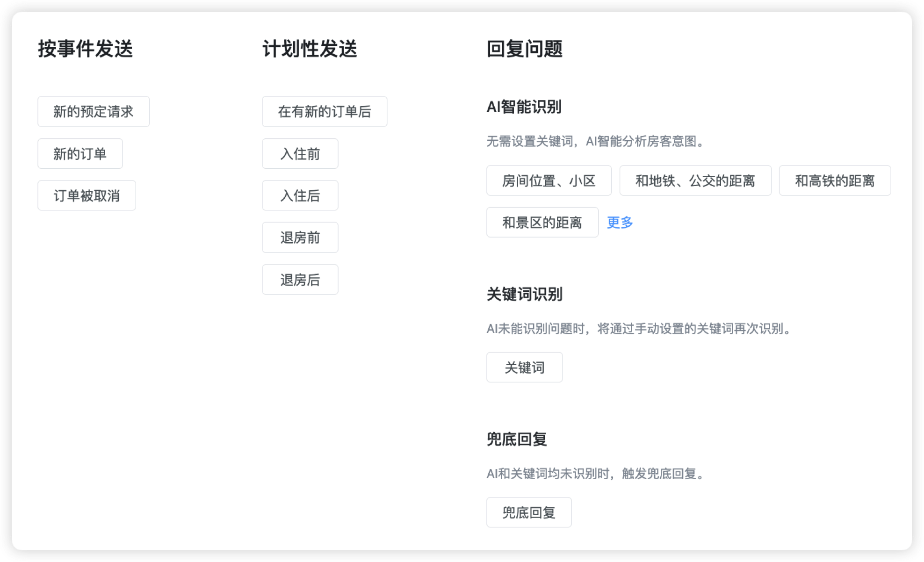Click the 回复问题 section heading

pyautogui.click(x=525, y=49)
